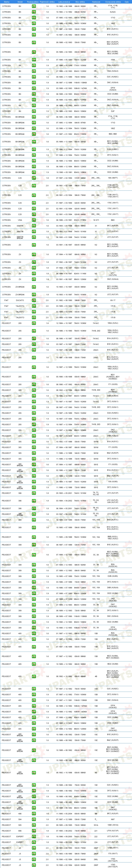Click the 'LFW (XU7JP)' engine cell
The image size is (132, 868).
tap(113, 831)
